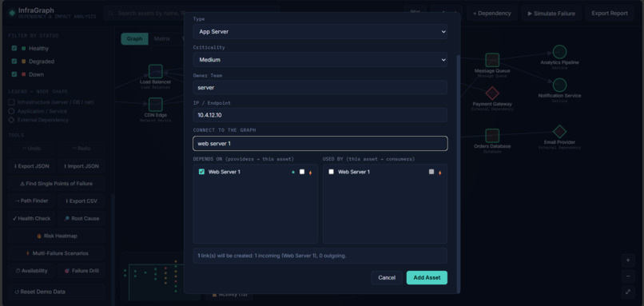Click the orange Degraded color swatch
Image resolution: width=644 pixels, height=306 pixels.
coord(23,62)
